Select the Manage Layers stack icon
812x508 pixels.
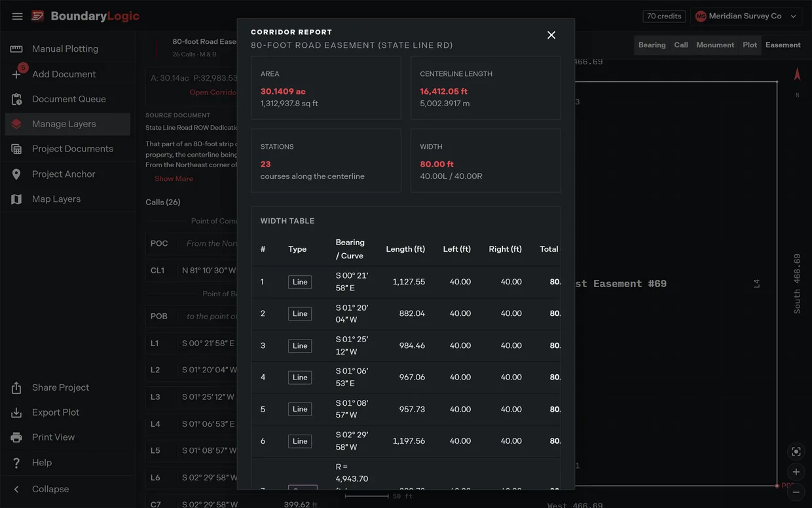(x=16, y=124)
